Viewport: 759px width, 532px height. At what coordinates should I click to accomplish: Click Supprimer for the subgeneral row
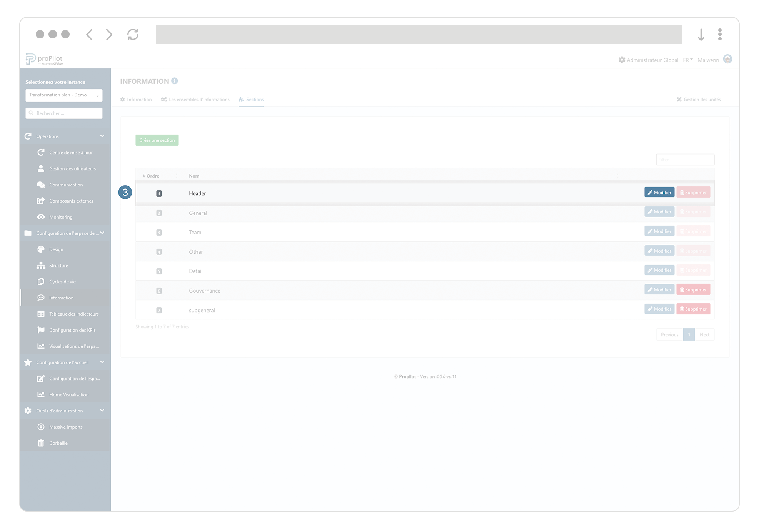click(x=693, y=309)
